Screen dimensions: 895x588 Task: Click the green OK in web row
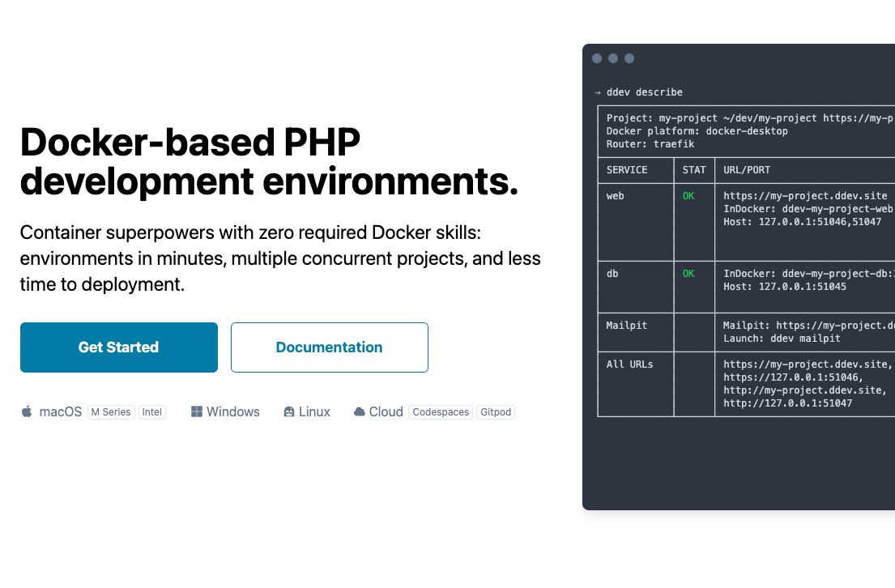[688, 196]
